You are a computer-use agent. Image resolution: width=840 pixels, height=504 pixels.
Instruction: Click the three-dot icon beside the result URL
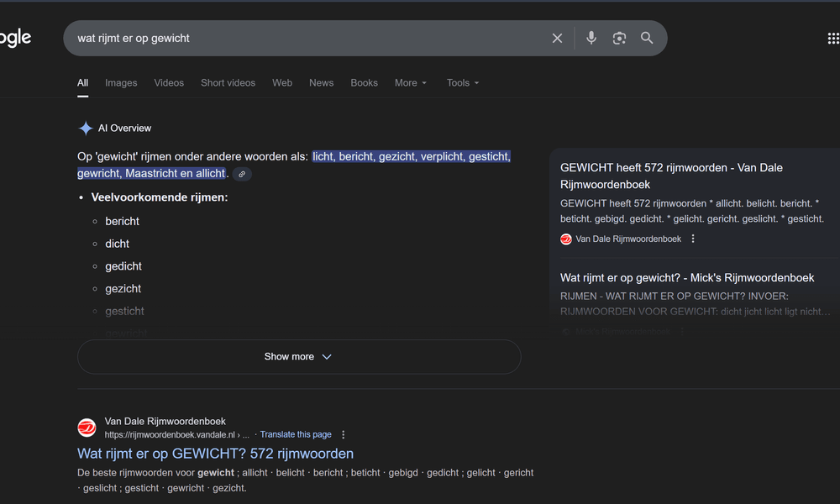[343, 434]
